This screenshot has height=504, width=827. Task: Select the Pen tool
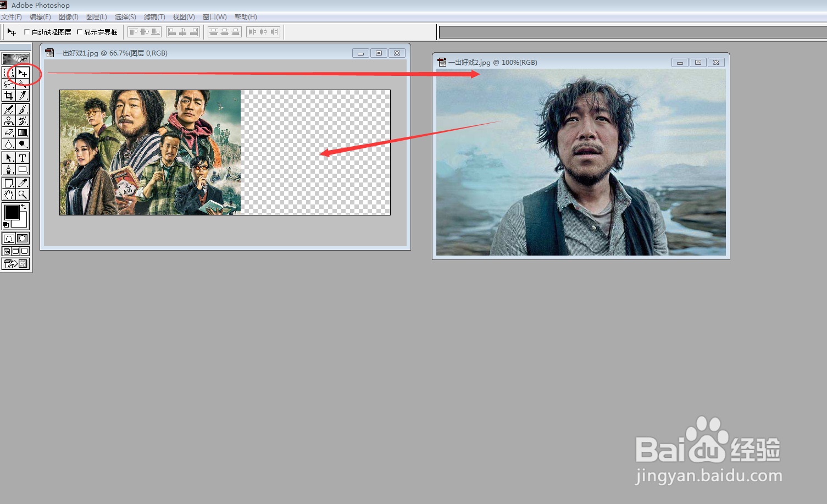[9, 169]
